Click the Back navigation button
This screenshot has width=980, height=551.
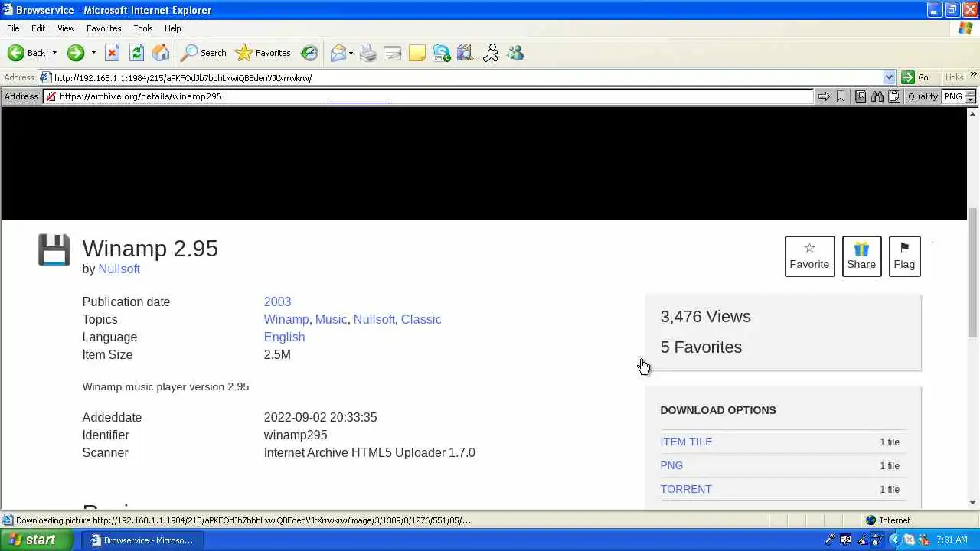point(27,53)
